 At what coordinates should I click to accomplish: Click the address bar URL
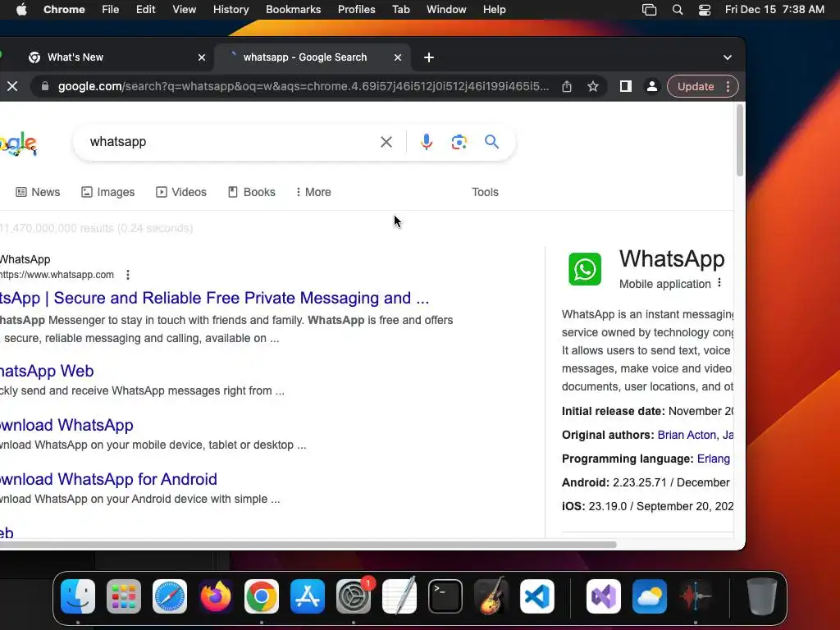pos(304,86)
